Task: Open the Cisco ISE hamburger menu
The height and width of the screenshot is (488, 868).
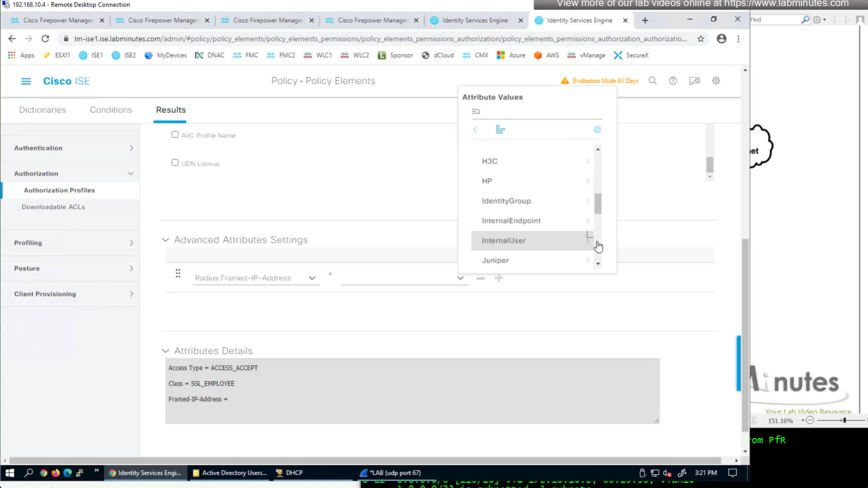Action: 25,81
